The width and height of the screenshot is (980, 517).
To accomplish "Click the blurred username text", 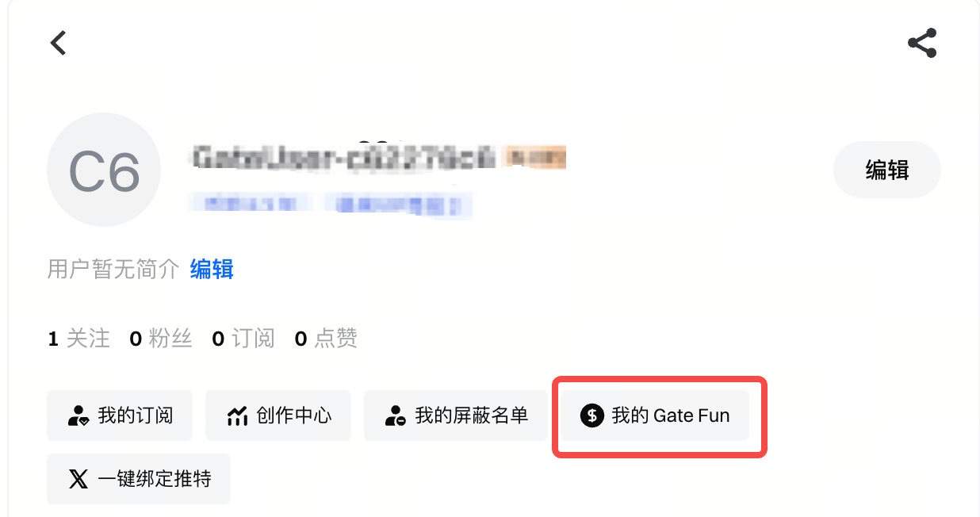I will pyautogui.click(x=344, y=157).
